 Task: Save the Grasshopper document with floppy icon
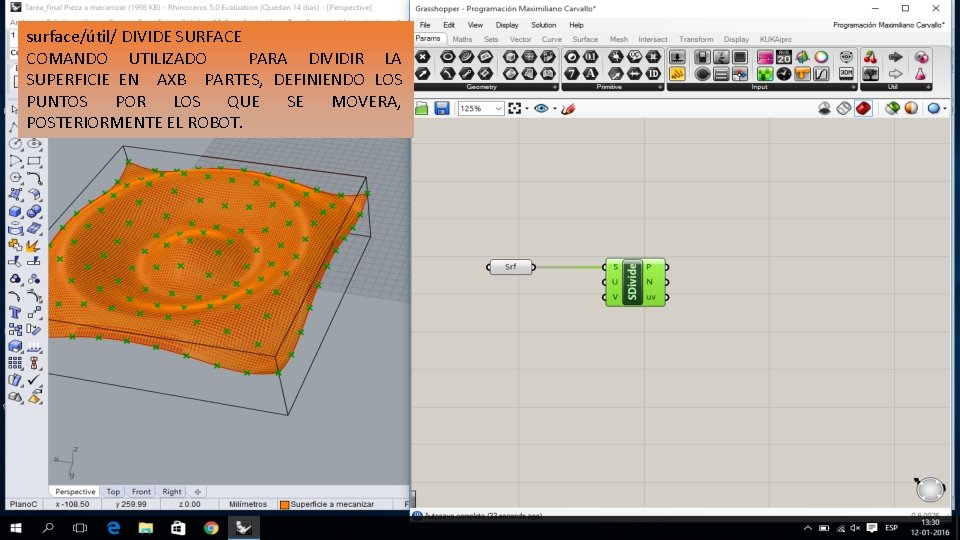pos(441,108)
